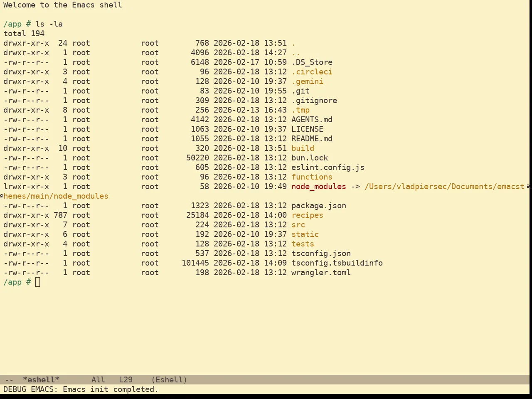This screenshot has width=532, height=399.
Task: Click the (Eshell) major mode indicator
Action: [169, 380]
